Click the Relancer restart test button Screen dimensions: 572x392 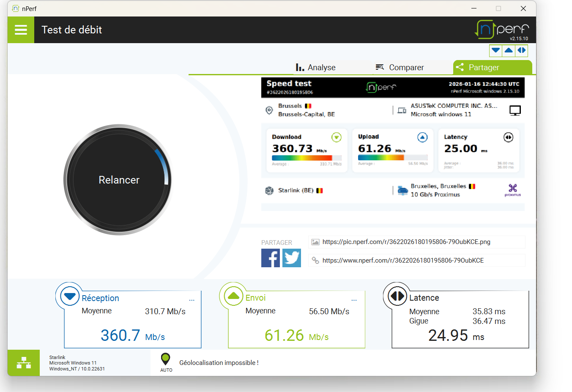(119, 180)
